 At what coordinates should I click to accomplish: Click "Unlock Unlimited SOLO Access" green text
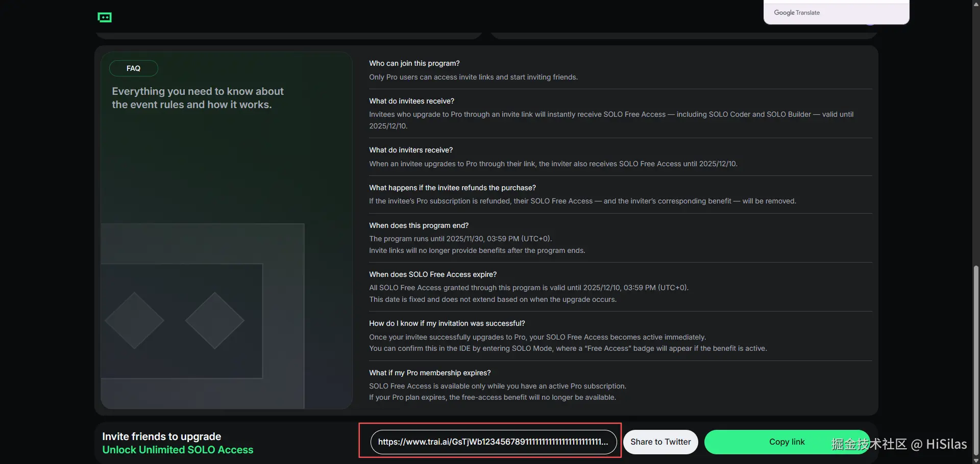pyautogui.click(x=178, y=450)
